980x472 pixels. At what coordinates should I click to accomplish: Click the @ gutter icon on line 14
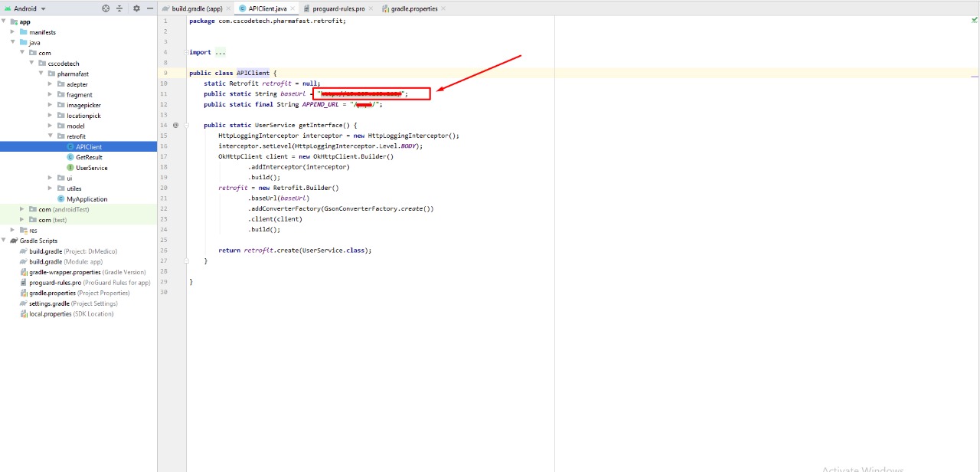(x=175, y=125)
